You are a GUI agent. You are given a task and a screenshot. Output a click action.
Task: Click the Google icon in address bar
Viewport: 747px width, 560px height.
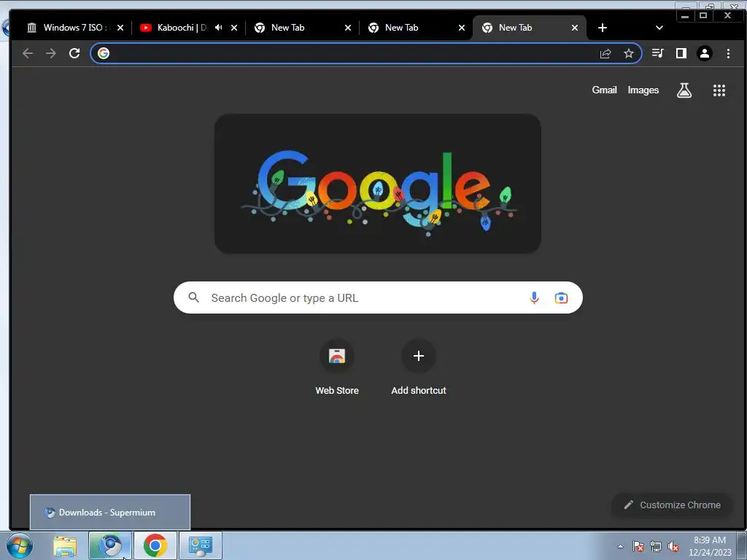(x=104, y=53)
